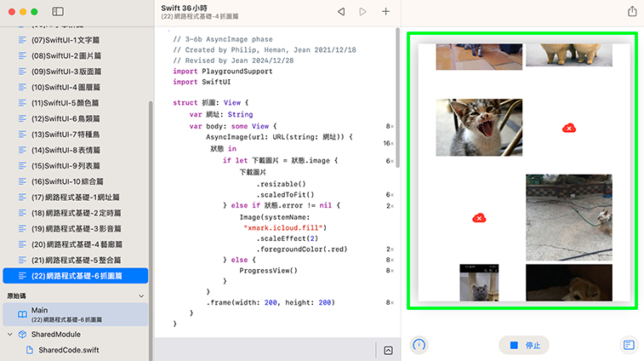Click the back triangle navigation icon

[341, 12]
